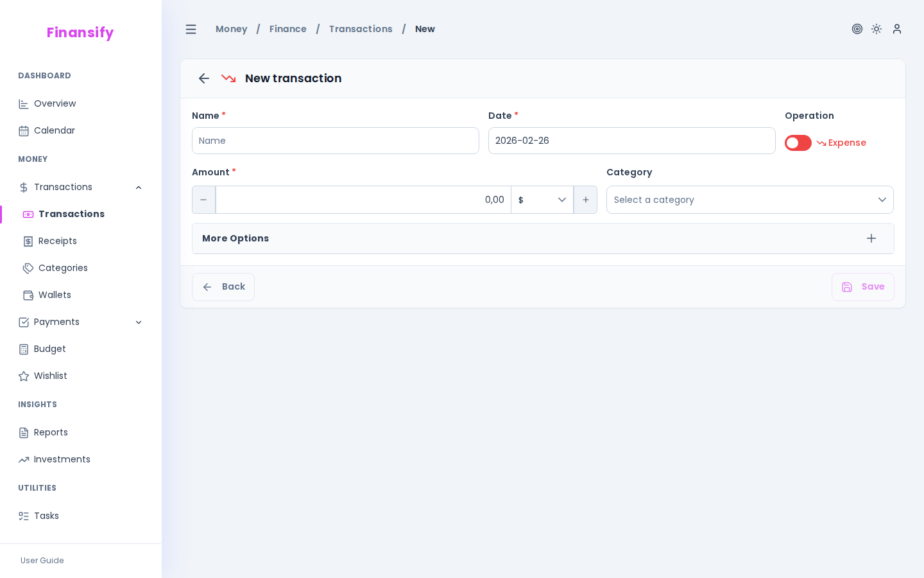Click the target icon in the top bar

[857, 29]
